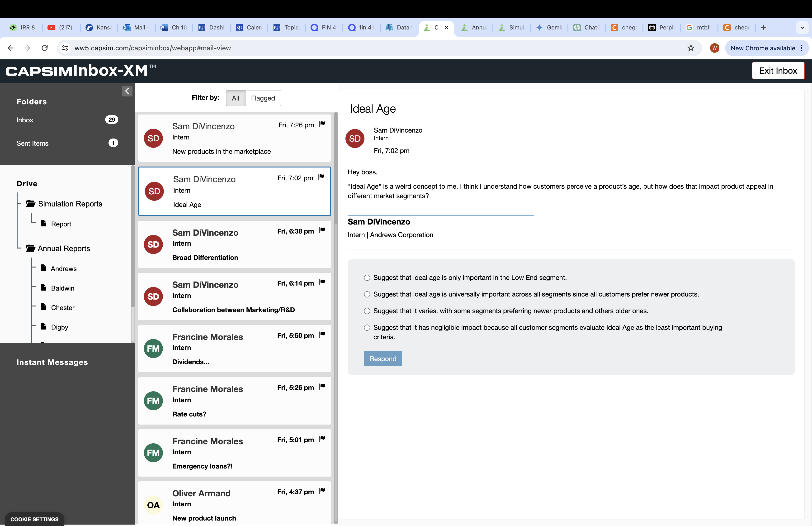Collapse the Annual Reports folder

(31, 249)
